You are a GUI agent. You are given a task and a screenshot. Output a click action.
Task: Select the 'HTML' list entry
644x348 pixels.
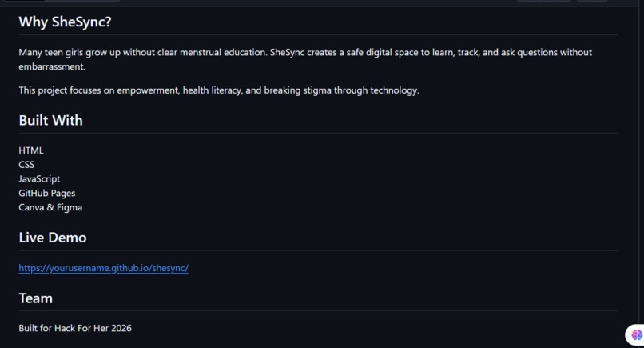(31, 150)
